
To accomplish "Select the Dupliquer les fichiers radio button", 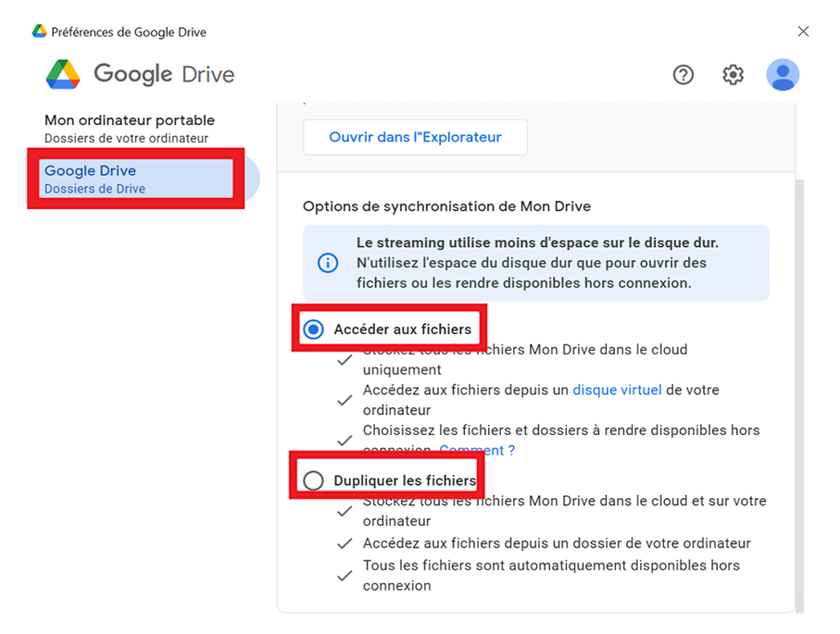I will pyautogui.click(x=313, y=480).
